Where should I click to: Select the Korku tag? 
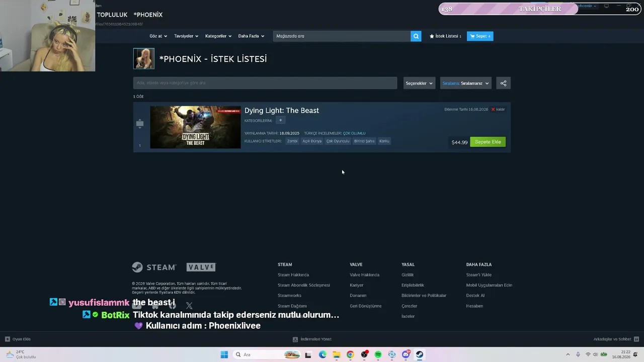(x=384, y=141)
